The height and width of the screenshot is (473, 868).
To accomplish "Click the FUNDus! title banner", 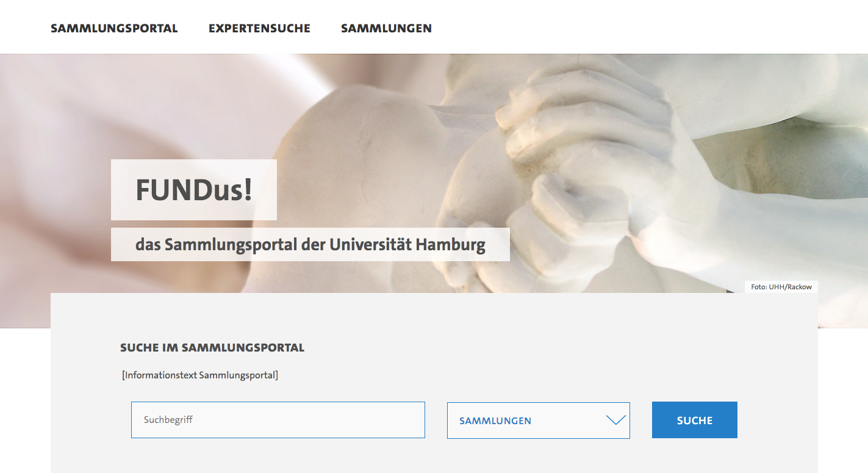I will click(194, 190).
